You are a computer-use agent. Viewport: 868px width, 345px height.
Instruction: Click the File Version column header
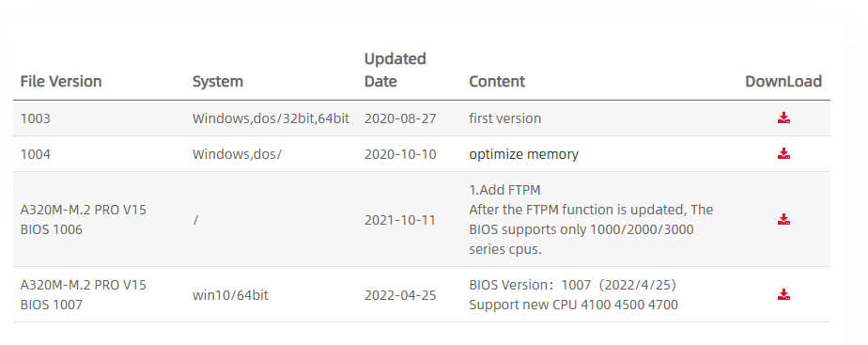click(61, 82)
